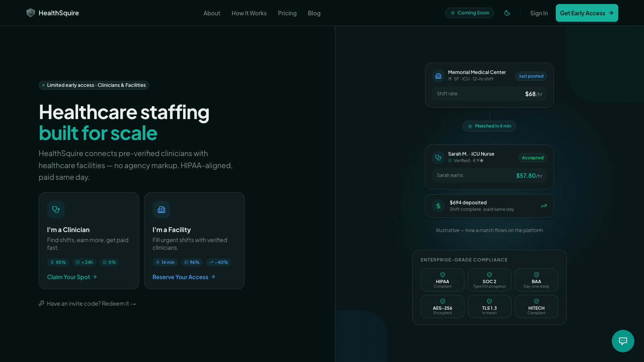Click the verified check icon under Sarah M.
Viewport: 644px width, 362px height.
[450, 160]
